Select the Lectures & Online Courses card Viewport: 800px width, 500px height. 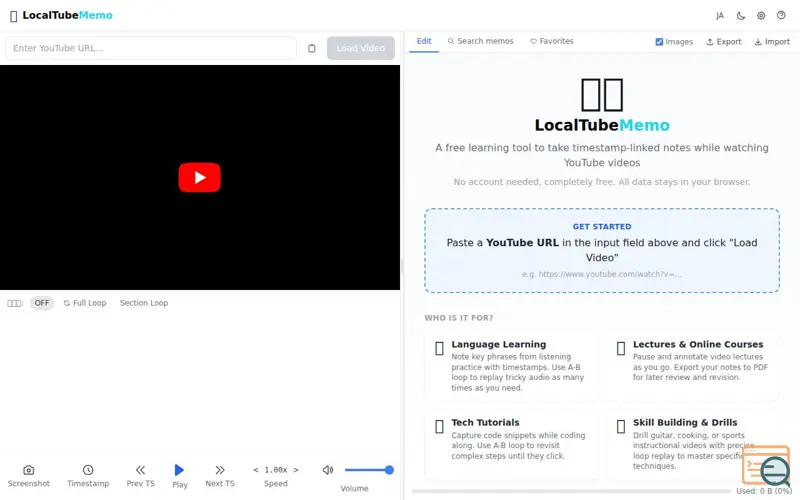click(693, 365)
